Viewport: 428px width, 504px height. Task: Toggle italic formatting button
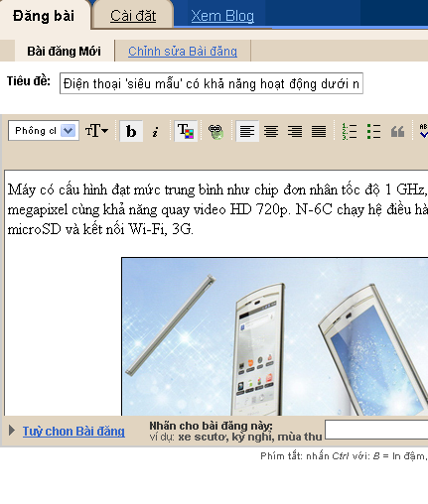(x=155, y=131)
